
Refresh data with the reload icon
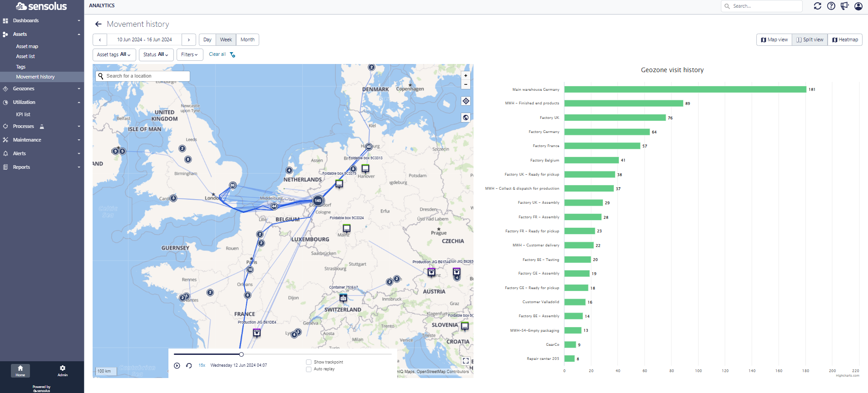(x=817, y=6)
